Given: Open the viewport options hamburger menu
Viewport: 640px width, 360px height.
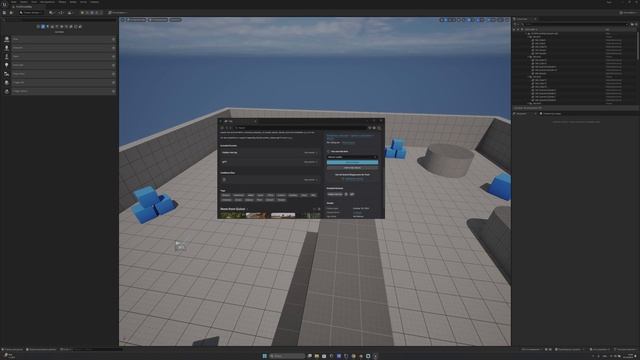Looking at the screenshot, I should [x=123, y=20].
